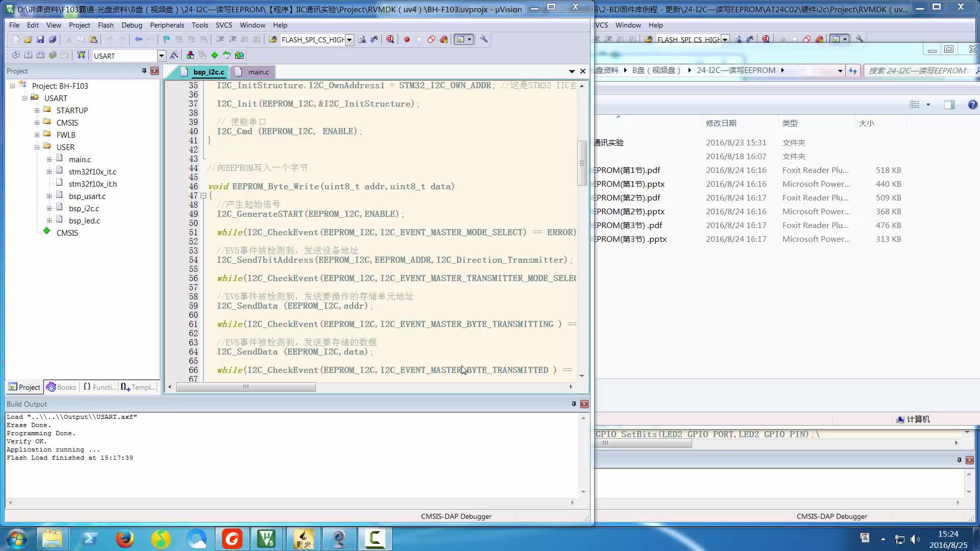This screenshot has height=551, width=980.
Task: Switch to the Templates panel tab
Action: point(138,387)
